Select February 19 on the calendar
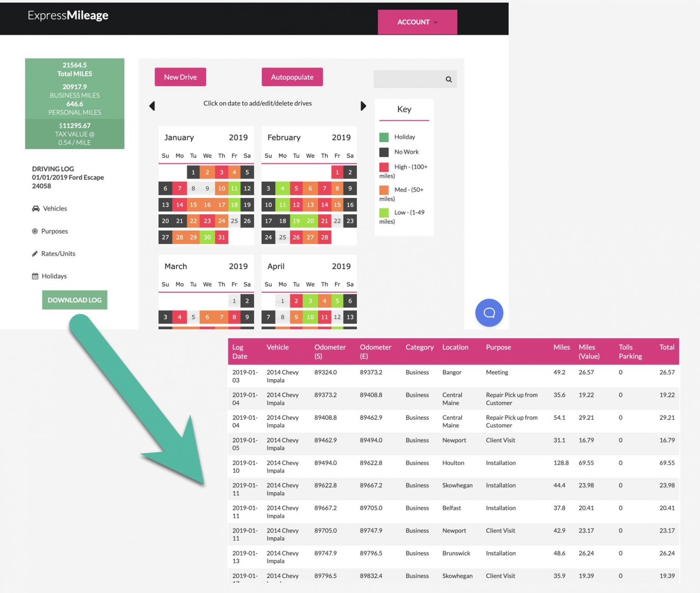 [296, 221]
